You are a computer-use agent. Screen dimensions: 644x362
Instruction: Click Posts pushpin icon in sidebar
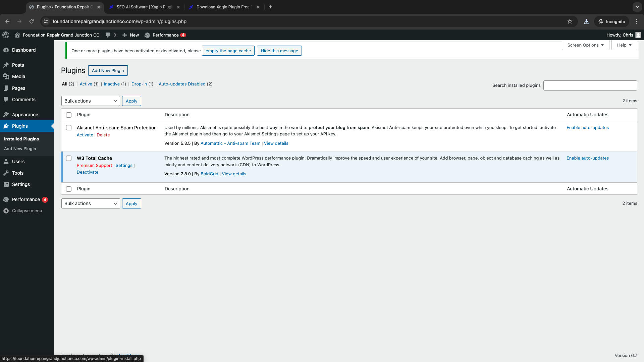click(x=6, y=65)
